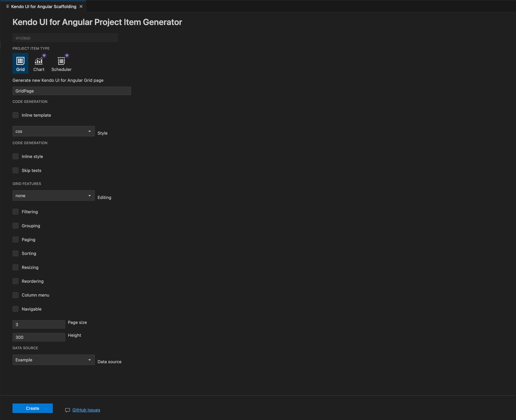Enable the Paging grid feature
Screen dimensions: 516x420
point(15,239)
